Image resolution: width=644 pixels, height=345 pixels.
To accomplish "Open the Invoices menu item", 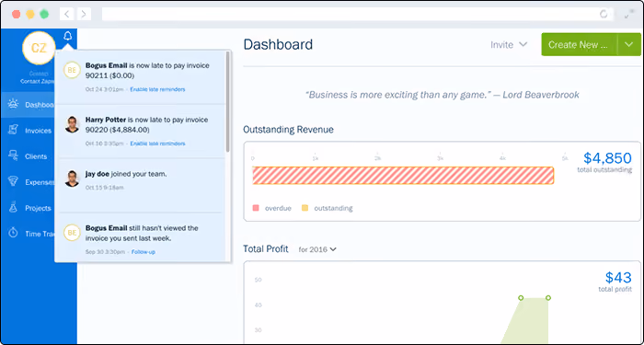I will [x=28, y=131].
